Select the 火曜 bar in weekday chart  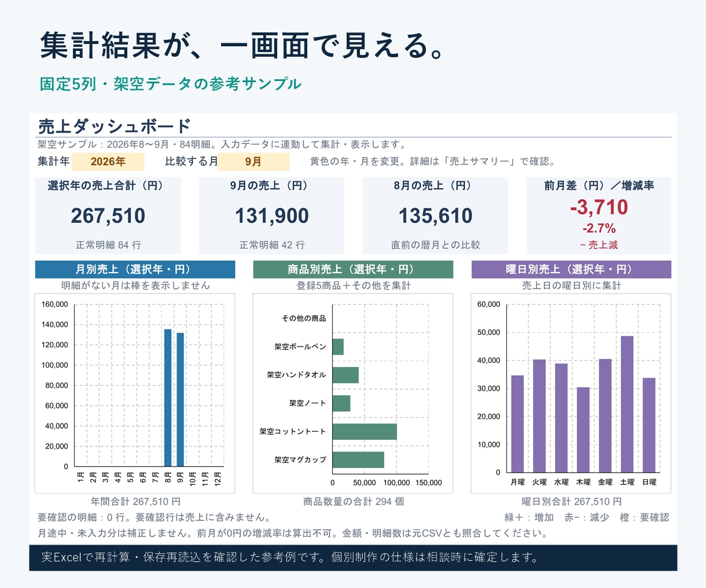[539, 416]
